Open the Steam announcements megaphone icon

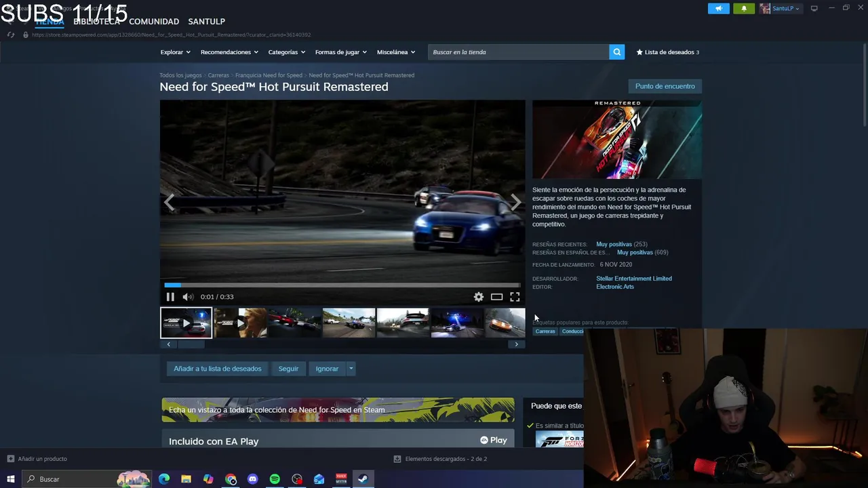(x=719, y=8)
